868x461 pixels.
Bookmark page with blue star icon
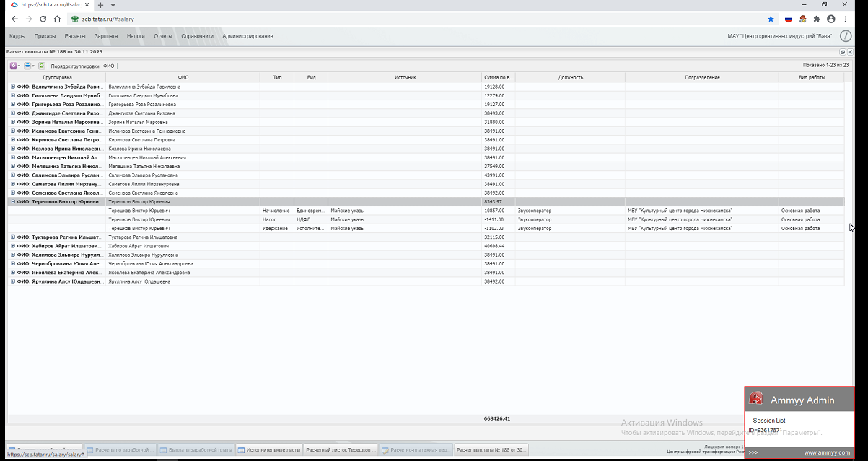771,19
